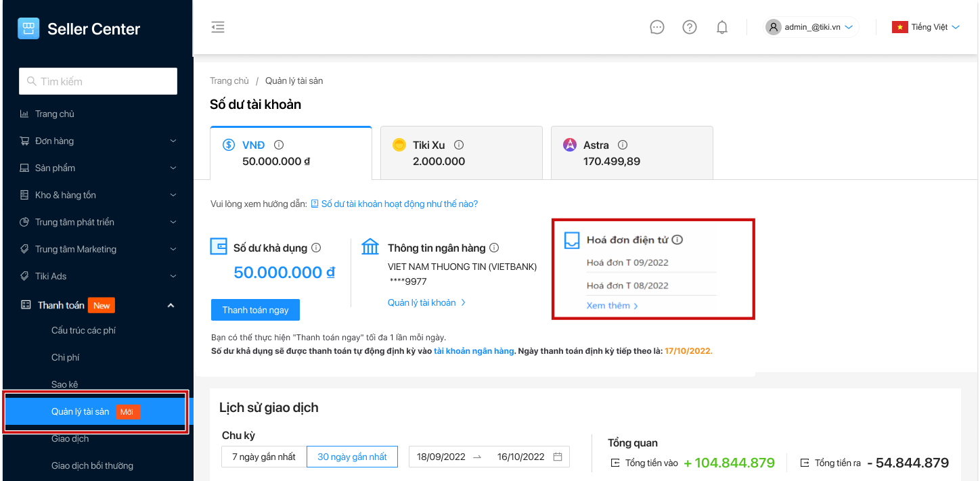Screen dimensions: 980x481
Task: Click the 50.000.000 đ available balance amount
Action: point(284,273)
